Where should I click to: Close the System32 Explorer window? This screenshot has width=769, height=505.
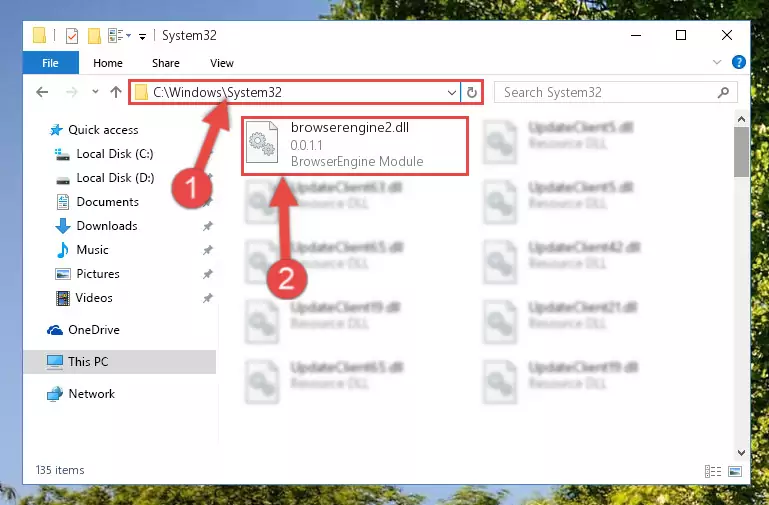pyautogui.click(x=727, y=35)
